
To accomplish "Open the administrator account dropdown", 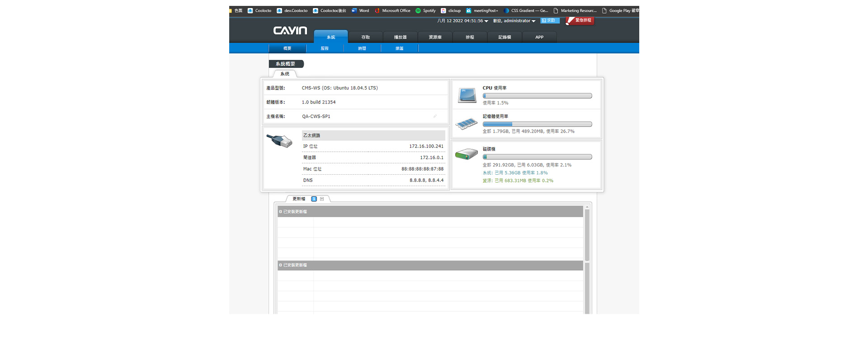I will pyautogui.click(x=533, y=21).
